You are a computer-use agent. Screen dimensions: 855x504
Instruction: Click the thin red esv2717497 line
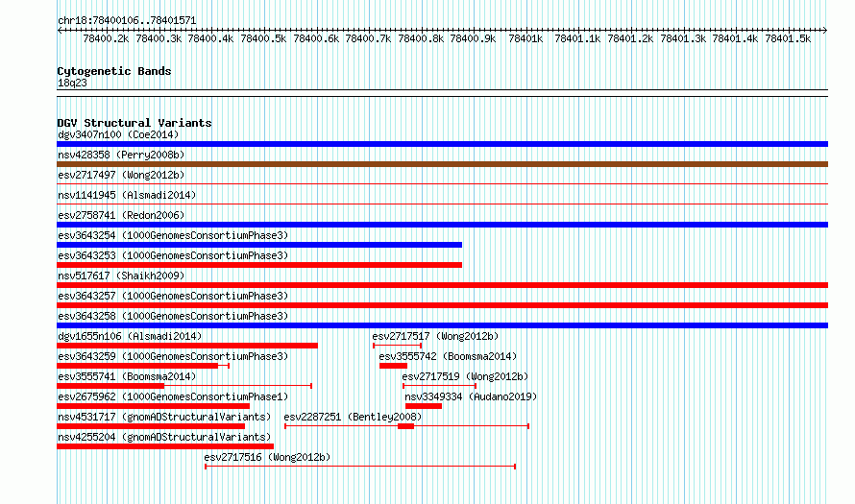[x=442, y=184]
